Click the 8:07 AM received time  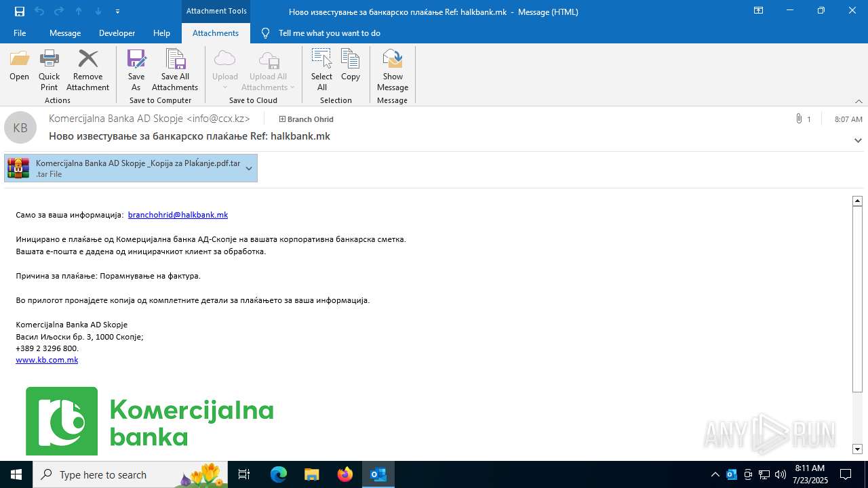click(x=848, y=119)
